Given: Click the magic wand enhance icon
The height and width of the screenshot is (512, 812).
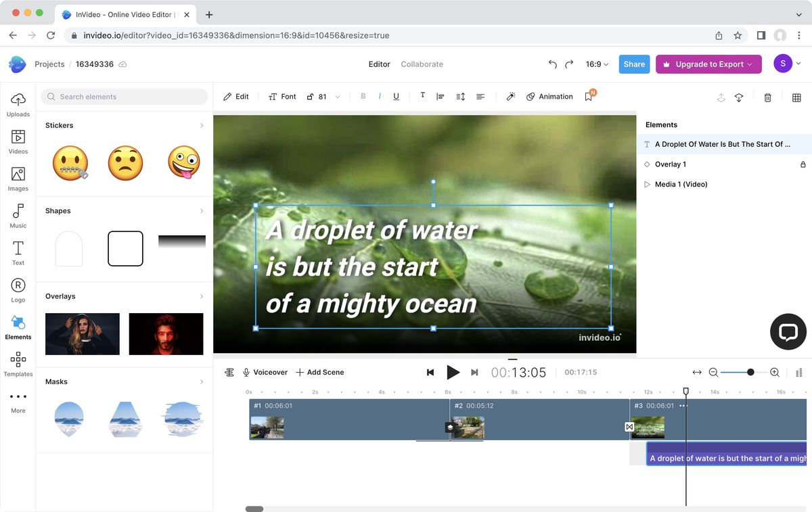Looking at the screenshot, I should click(510, 96).
